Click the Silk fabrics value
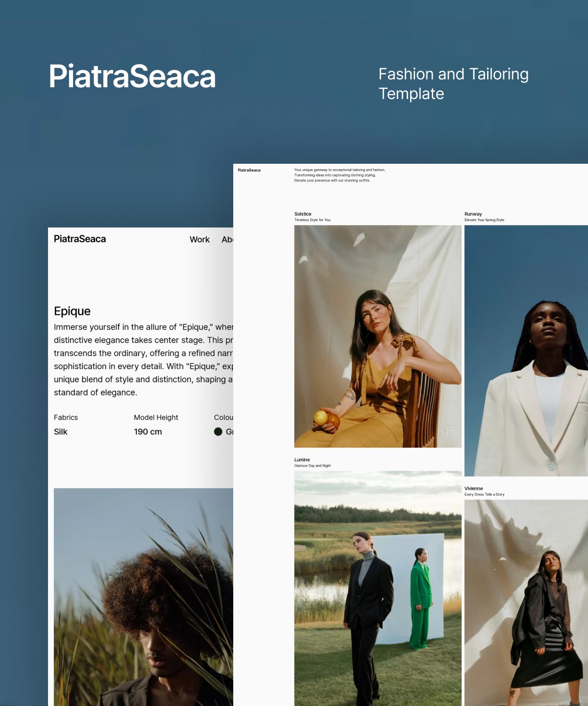 (61, 431)
